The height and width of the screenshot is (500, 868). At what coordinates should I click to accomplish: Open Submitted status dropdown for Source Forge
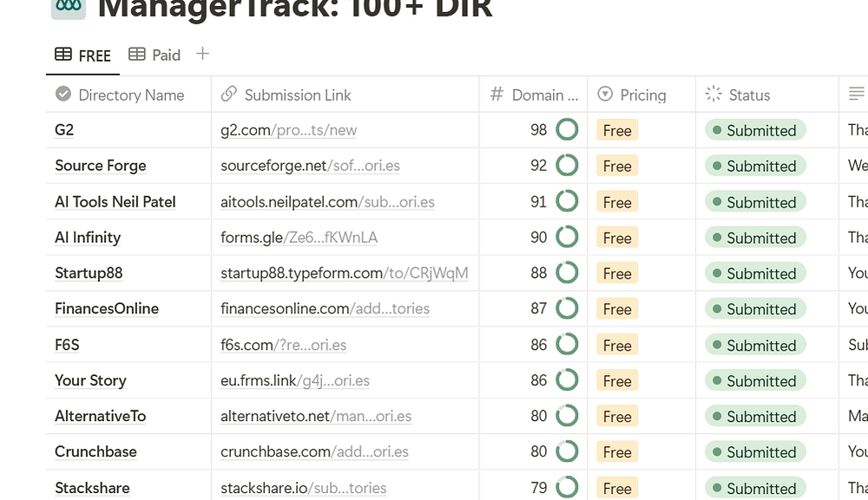[755, 166]
